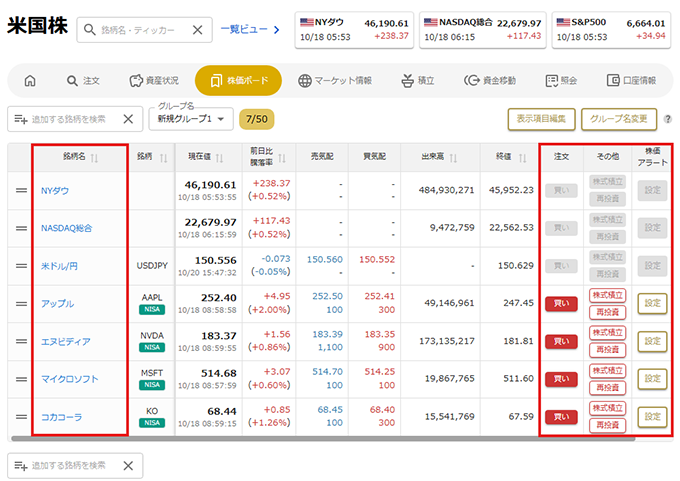Click the 買い button for マイクロソフト
Image resolution: width=680 pixels, height=481 pixels.
[x=561, y=379]
